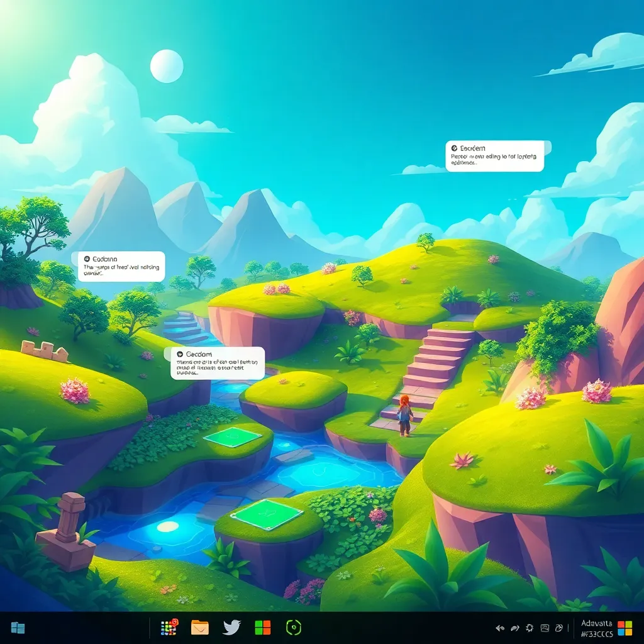Click the picture icon in system tray

pyautogui.click(x=545, y=628)
